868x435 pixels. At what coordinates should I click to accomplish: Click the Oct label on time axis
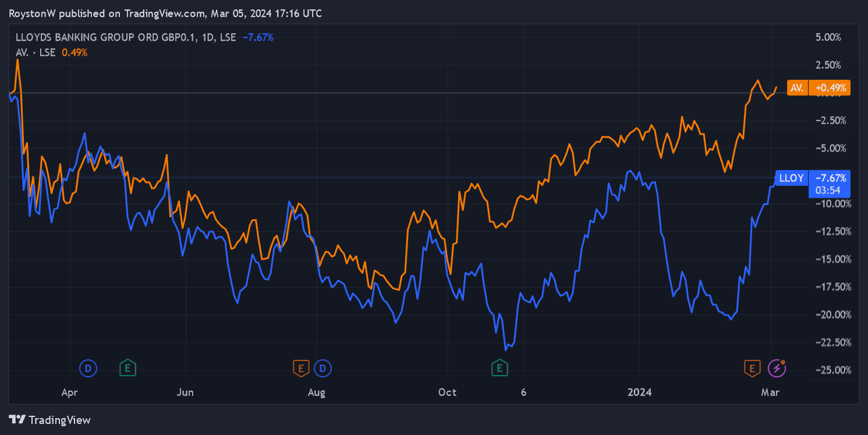point(447,392)
